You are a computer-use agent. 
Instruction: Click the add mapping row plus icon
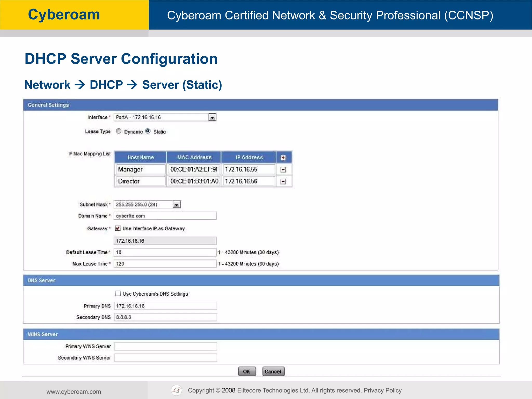pyautogui.click(x=283, y=158)
